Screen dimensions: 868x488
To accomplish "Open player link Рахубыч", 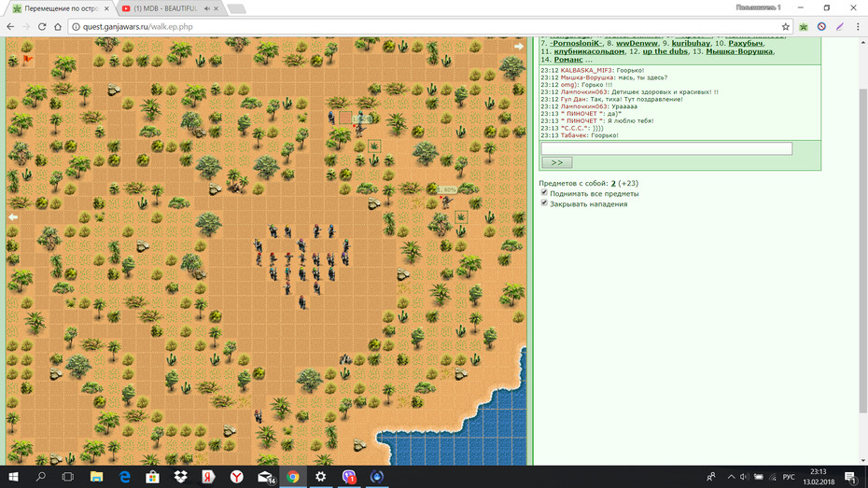I will coord(746,43).
